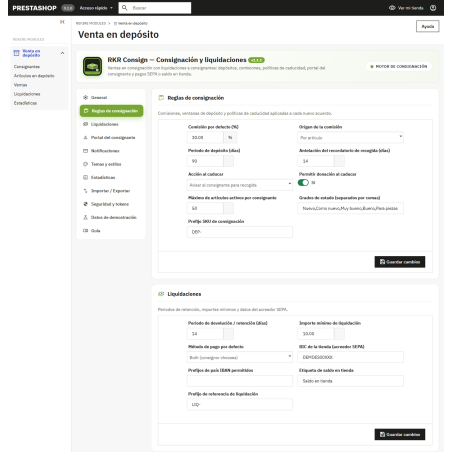Click the RKR Consign module logo
This screenshot has height=452, width=452.
tap(92, 67)
